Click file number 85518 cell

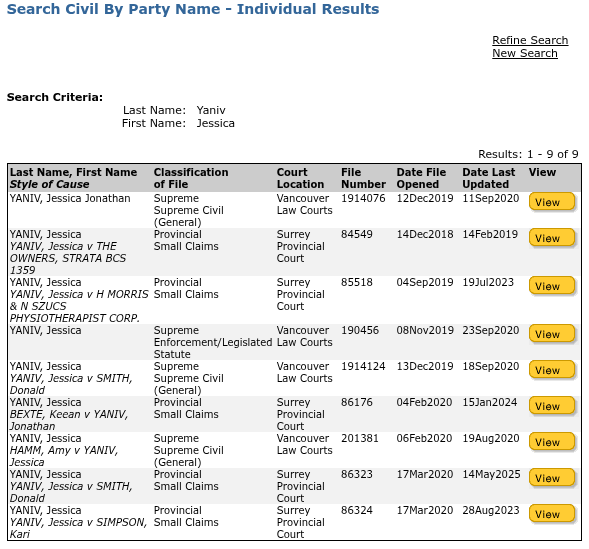[x=357, y=282]
